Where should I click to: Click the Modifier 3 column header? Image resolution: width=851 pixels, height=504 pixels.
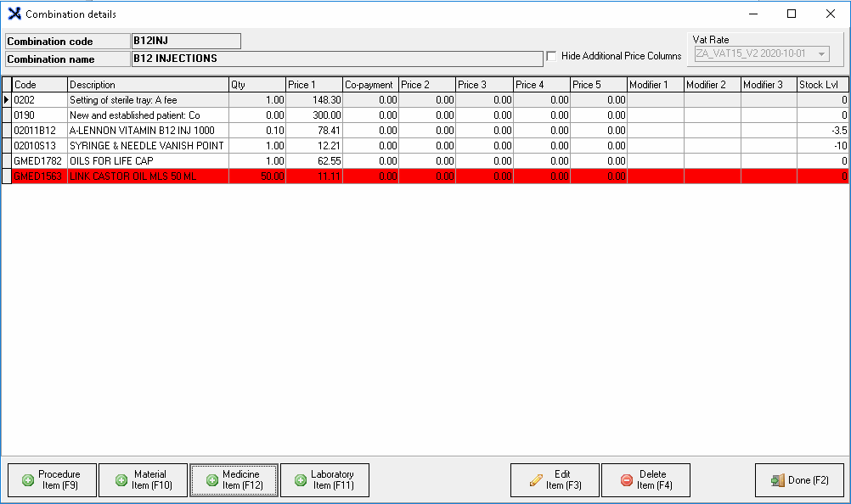769,85
